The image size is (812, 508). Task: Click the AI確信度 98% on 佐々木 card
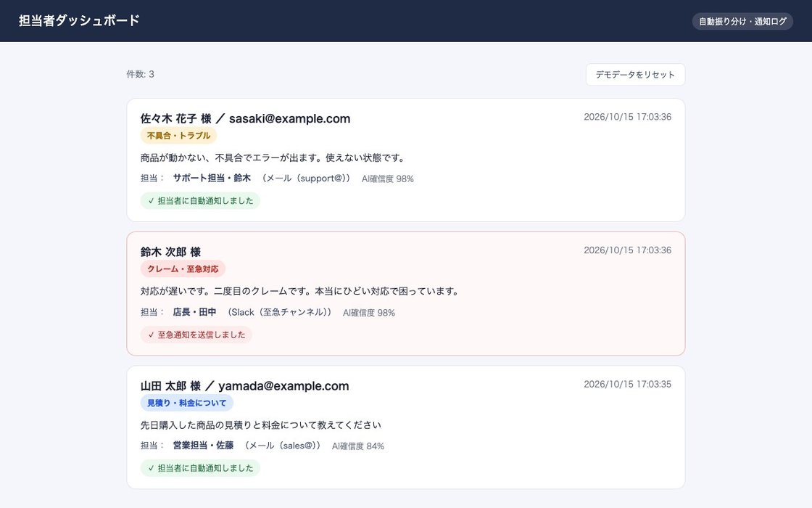(387, 179)
